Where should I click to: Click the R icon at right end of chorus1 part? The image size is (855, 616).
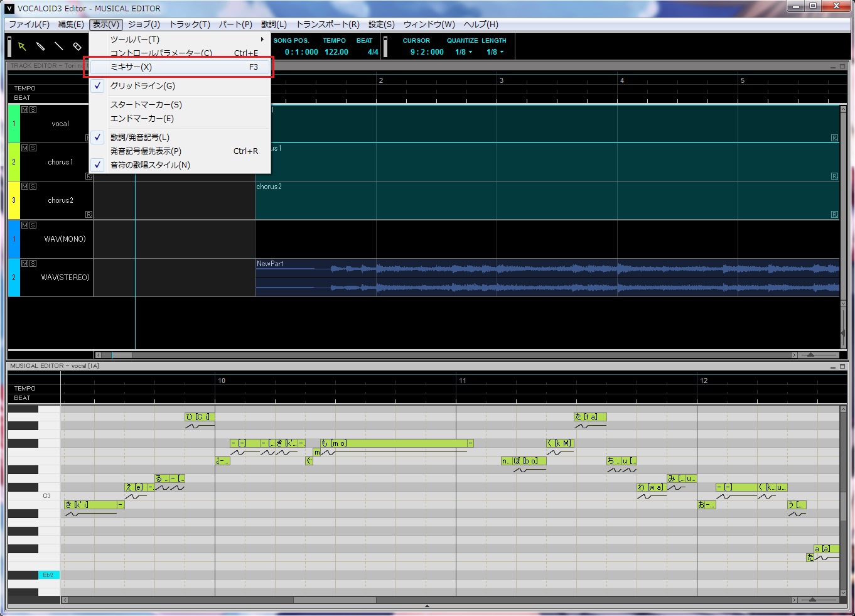[x=834, y=176]
